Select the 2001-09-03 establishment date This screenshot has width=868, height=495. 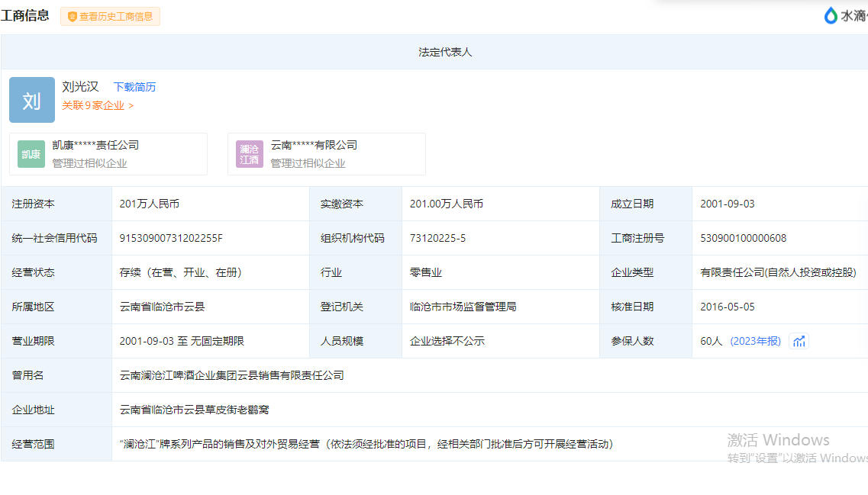pos(728,204)
